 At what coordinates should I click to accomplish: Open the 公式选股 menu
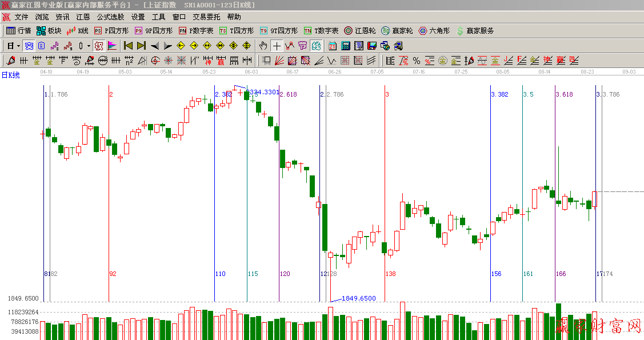110,17
